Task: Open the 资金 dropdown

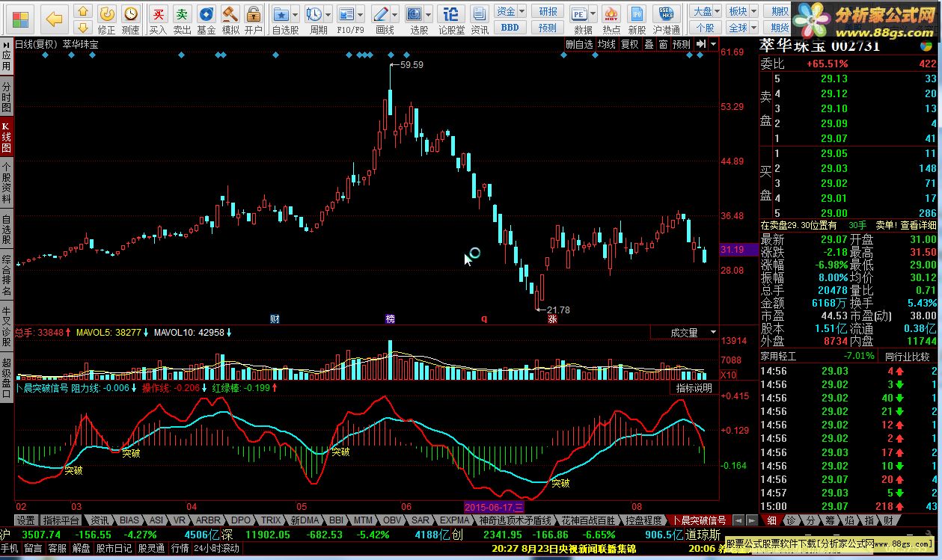Action: (x=510, y=11)
